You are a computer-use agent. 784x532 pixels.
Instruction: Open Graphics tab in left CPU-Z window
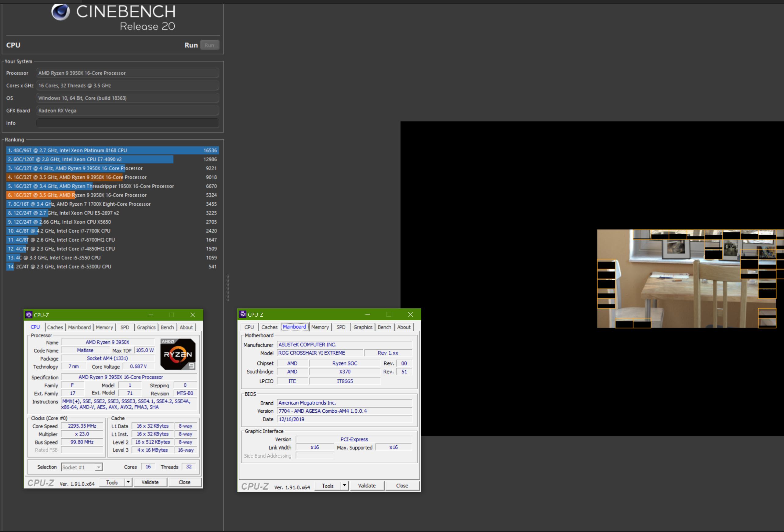146,327
